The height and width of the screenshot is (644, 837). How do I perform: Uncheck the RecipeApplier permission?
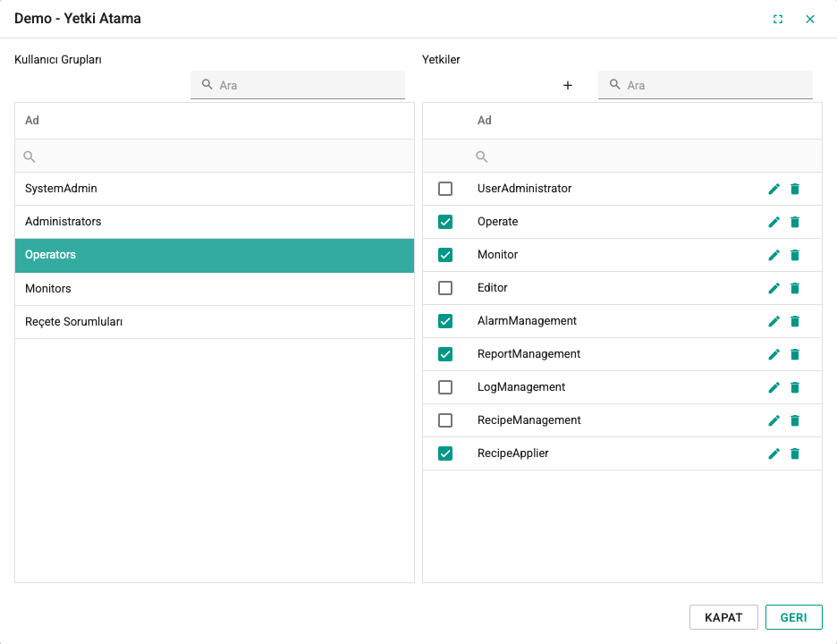tap(445, 453)
